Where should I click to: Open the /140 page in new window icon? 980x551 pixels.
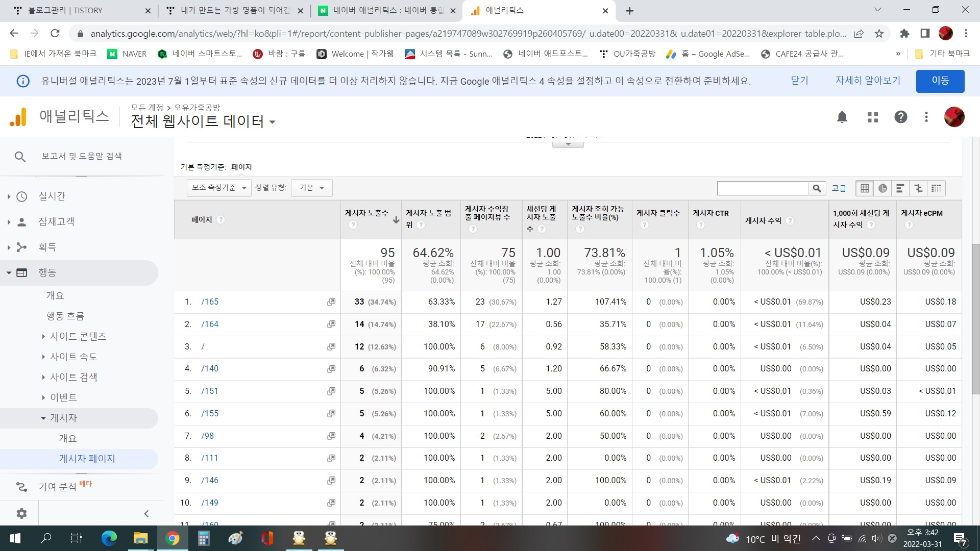pyautogui.click(x=331, y=369)
